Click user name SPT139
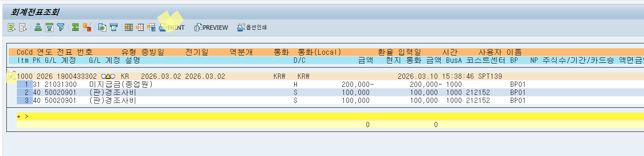Screen dimensions: 644x156 click(490, 76)
